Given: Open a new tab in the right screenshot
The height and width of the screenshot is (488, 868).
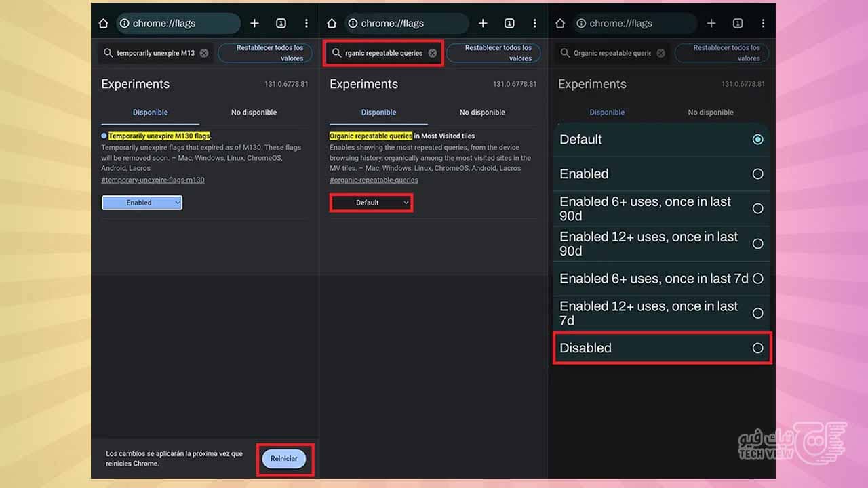Looking at the screenshot, I should (x=711, y=23).
